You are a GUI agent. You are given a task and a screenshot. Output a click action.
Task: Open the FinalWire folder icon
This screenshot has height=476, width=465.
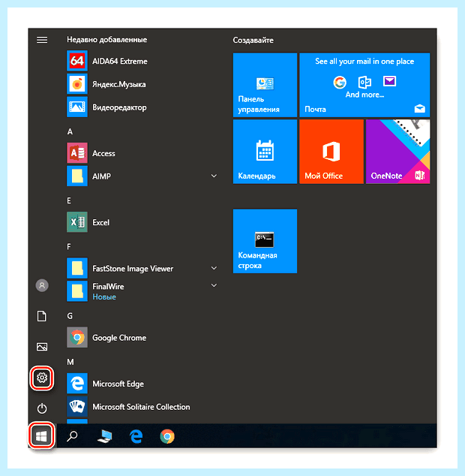click(77, 291)
